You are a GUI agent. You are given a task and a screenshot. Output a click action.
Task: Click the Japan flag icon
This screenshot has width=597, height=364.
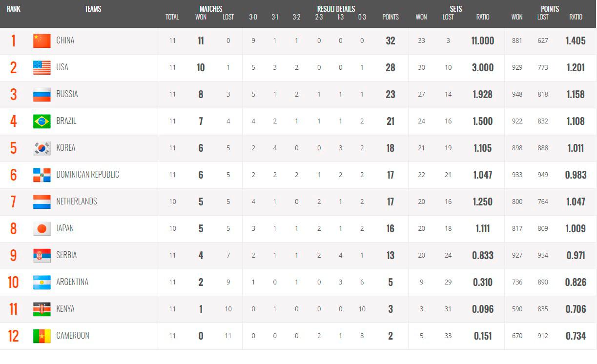(x=42, y=229)
